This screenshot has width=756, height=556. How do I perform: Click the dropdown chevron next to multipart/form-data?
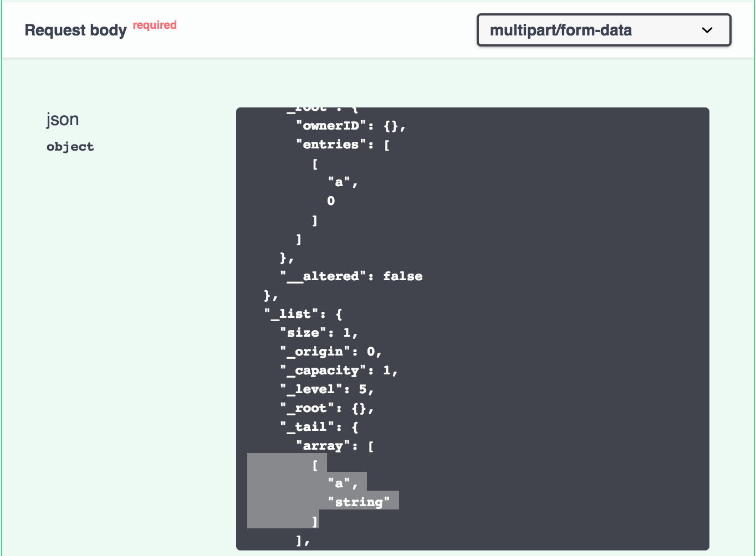point(707,30)
